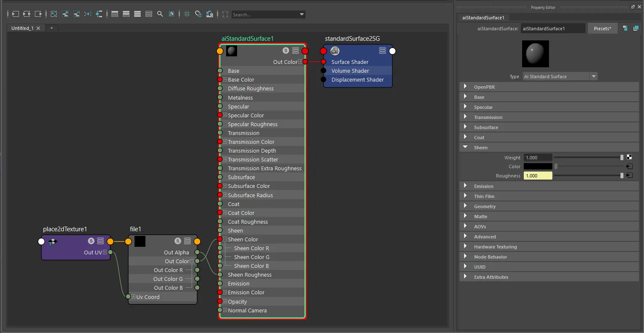
Task: Click the Output Connections graph icon
Action: (x=38, y=14)
